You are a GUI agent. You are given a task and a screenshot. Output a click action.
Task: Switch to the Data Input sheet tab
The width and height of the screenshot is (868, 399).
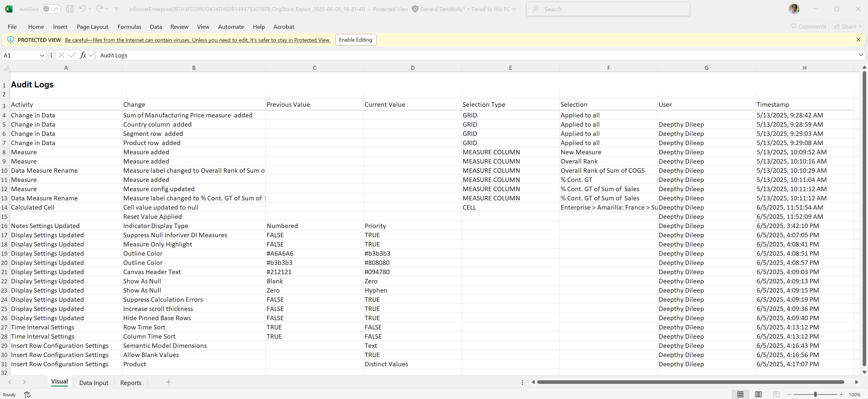(x=94, y=382)
